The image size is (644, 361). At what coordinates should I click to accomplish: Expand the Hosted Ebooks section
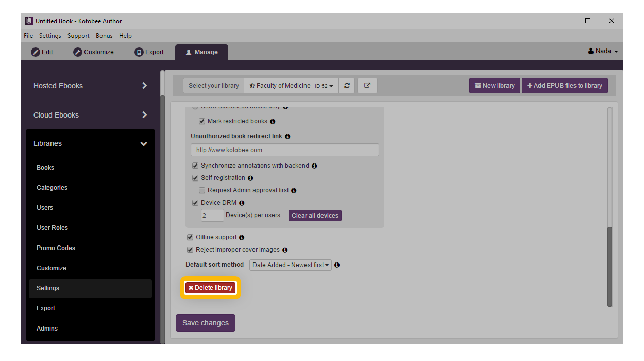[x=90, y=86]
